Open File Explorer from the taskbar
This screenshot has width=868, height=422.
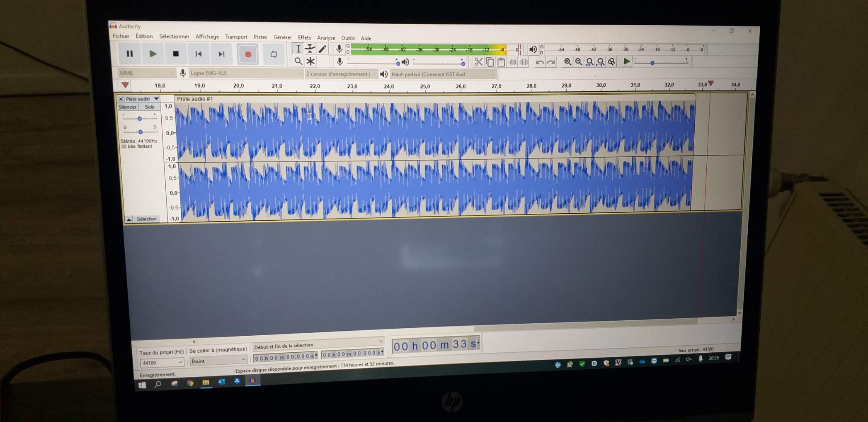click(206, 382)
